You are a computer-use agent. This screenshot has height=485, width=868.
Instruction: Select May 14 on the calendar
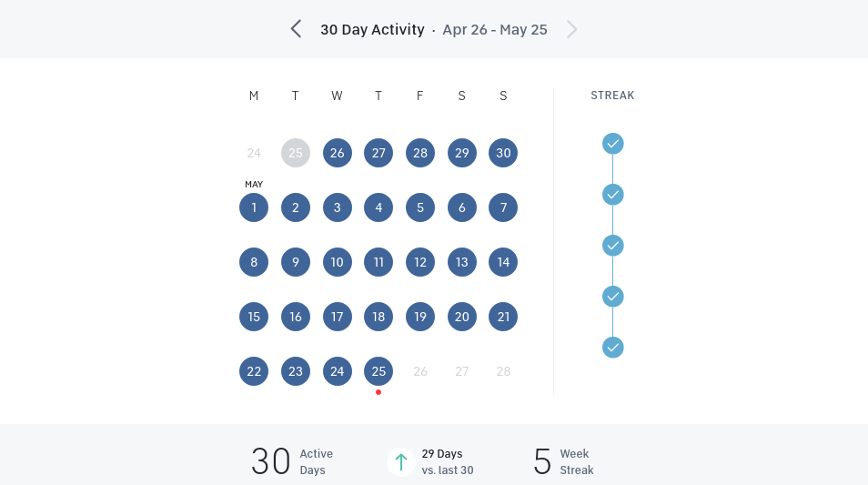click(x=503, y=262)
